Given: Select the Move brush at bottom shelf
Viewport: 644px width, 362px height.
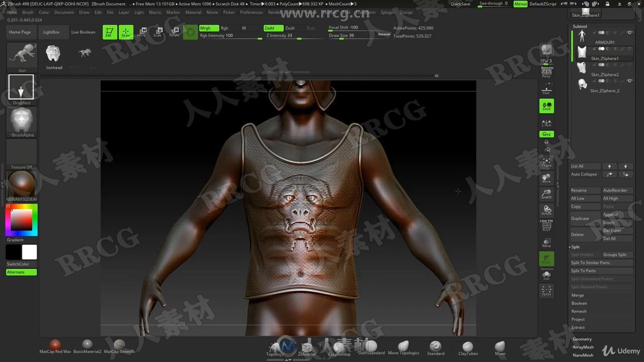Looking at the screenshot, I should [500, 348].
